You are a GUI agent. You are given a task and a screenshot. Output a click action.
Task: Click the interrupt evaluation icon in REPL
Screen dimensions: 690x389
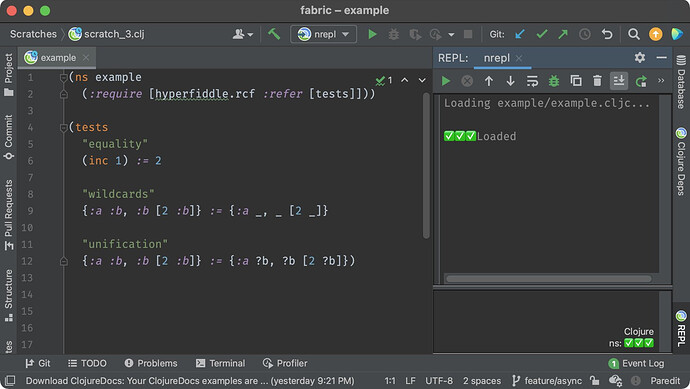coord(467,81)
